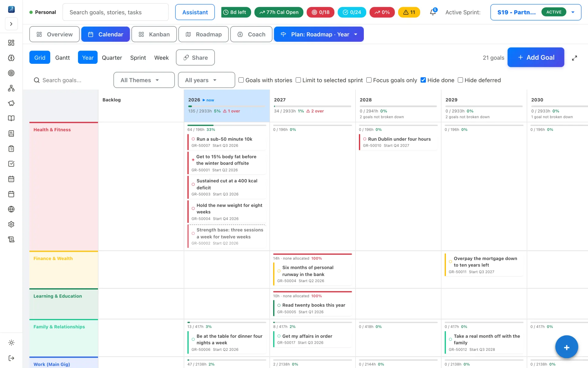Screen dimensions: 588x368
Task: Toggle the light theme sun icon
Action: [11, 343]
